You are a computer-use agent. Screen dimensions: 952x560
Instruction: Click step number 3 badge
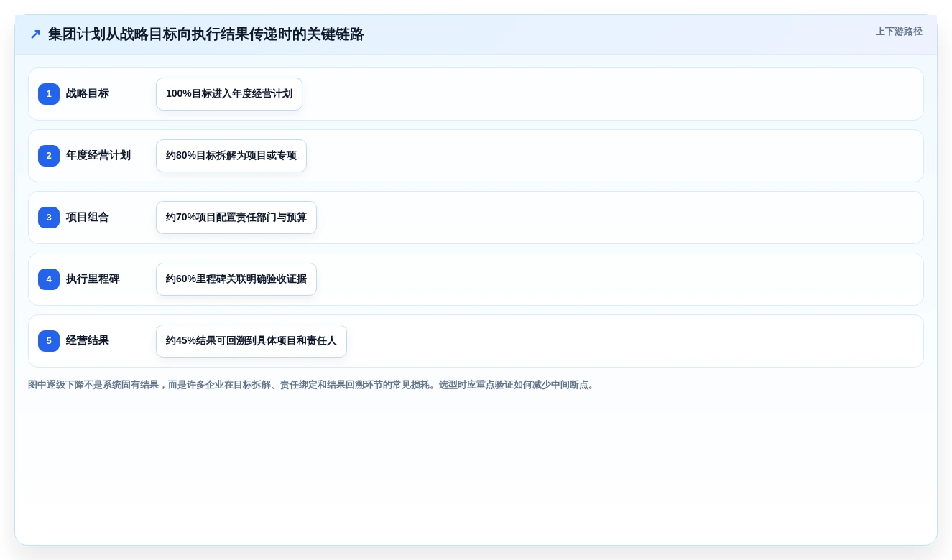tap(49, 218)
